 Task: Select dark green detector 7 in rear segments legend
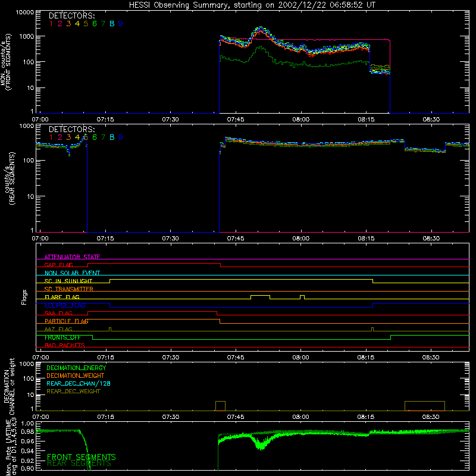103,137
